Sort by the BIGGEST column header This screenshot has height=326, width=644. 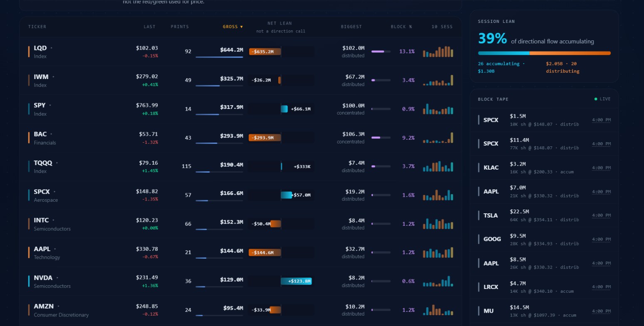(x=352, y=27)
